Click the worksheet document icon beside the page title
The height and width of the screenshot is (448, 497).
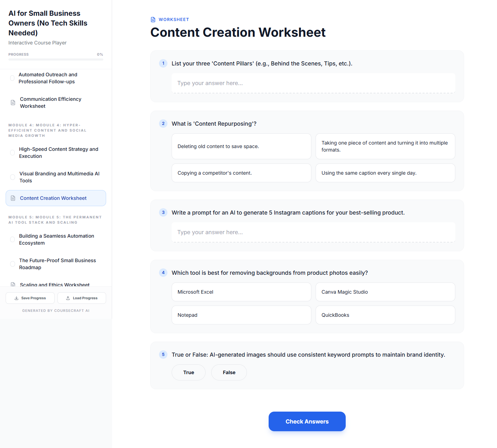coord(153,19)
